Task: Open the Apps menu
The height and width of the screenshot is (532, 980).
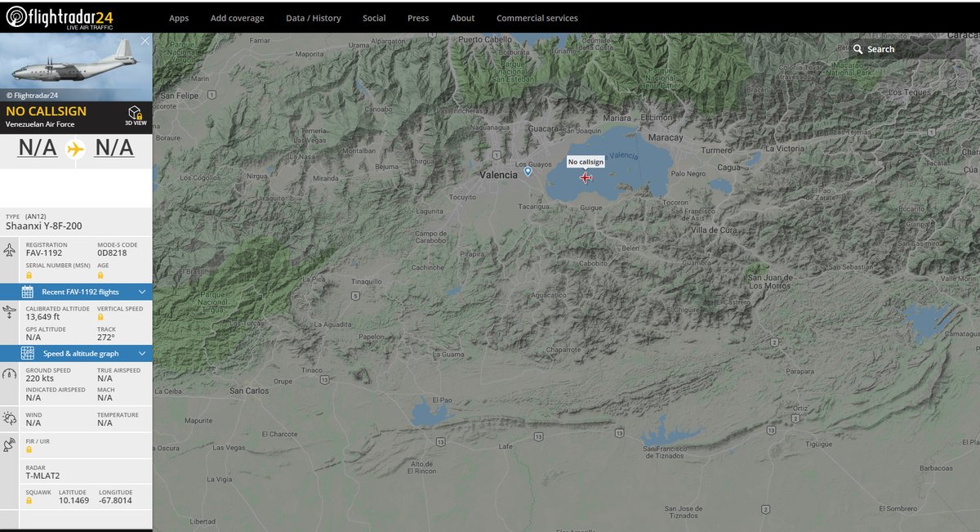Action: [x=179, y=18]
